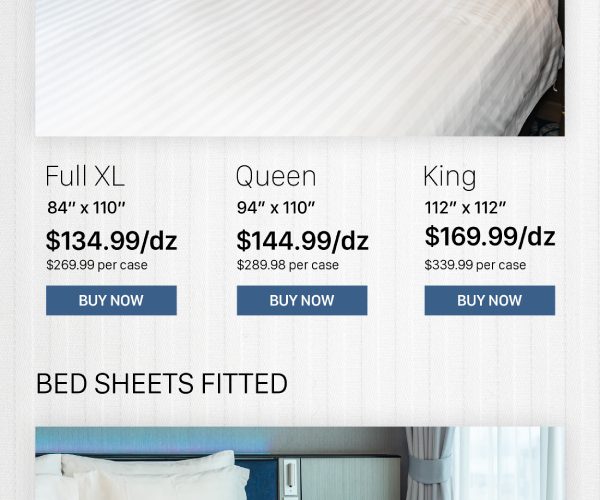
Task: Click the $169.99/dz King price
Action: click(x=489, y=237)
